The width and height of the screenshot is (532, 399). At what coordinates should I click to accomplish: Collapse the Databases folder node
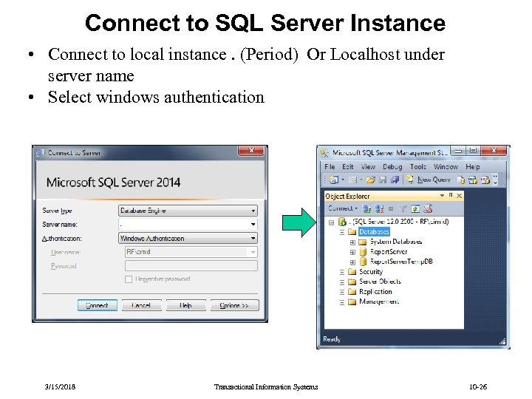pos(342,232)
